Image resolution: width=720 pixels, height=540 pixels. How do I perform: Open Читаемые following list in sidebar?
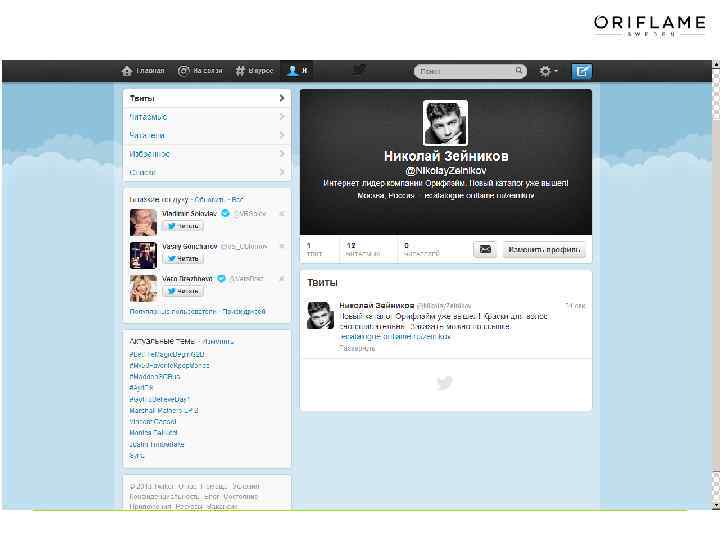pyautogui.click(x=207, y=117)
